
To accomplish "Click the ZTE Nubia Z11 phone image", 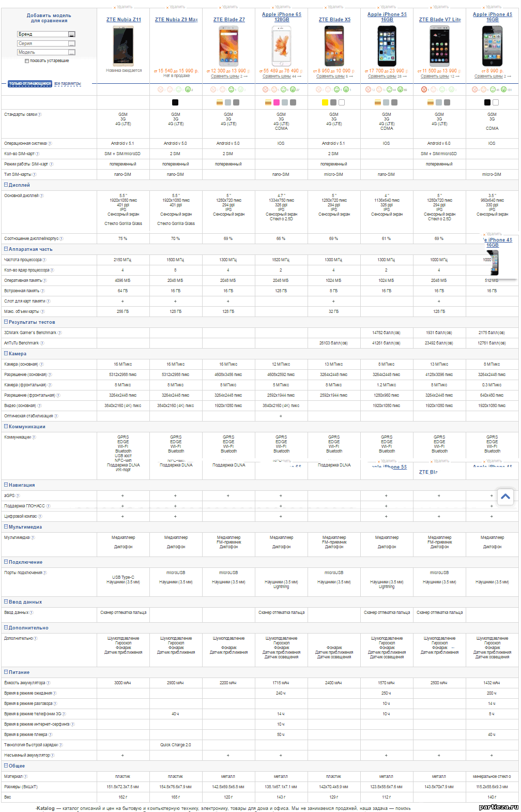I will 124,46.
